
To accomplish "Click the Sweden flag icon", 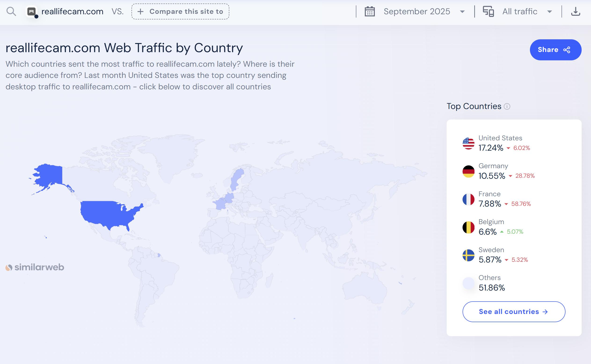I will [468, 255].
